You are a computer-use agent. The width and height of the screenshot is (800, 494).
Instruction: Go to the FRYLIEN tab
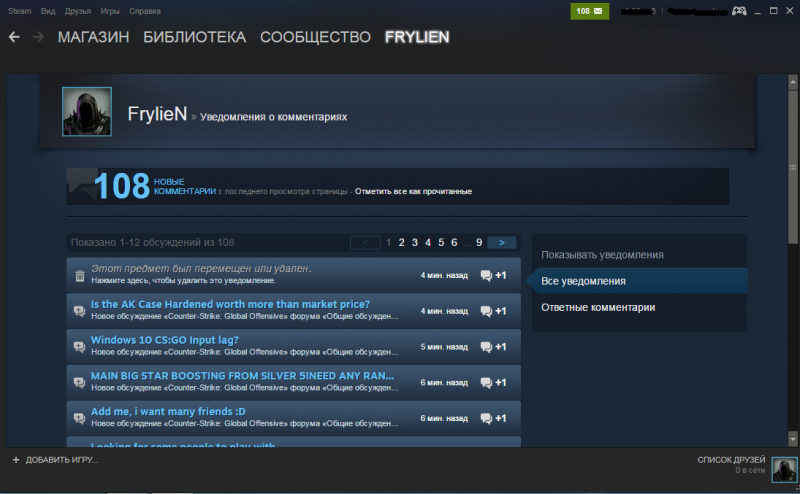417,37
